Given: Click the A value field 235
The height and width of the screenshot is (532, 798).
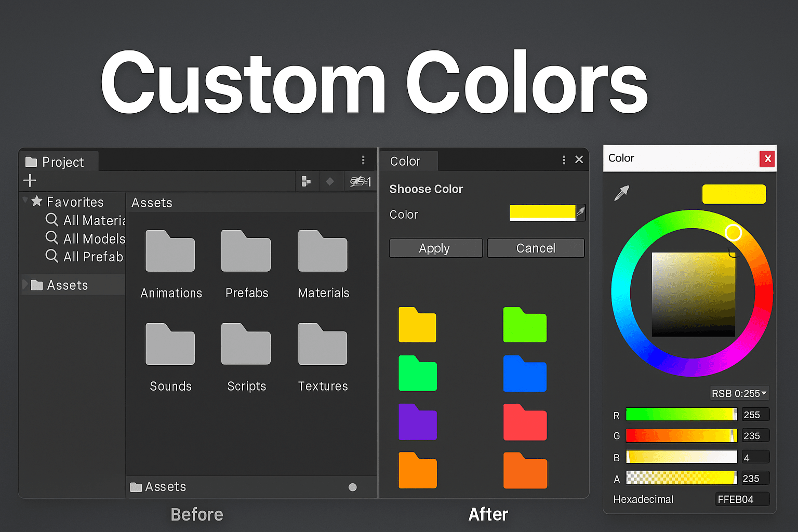Looking at the screenshot, I should pos(755,478).
